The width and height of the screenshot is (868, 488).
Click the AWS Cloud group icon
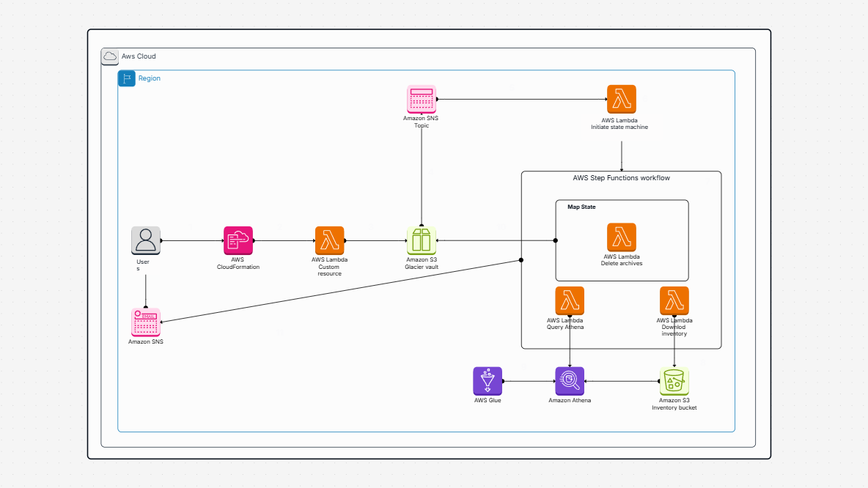(x=110, y=56)
